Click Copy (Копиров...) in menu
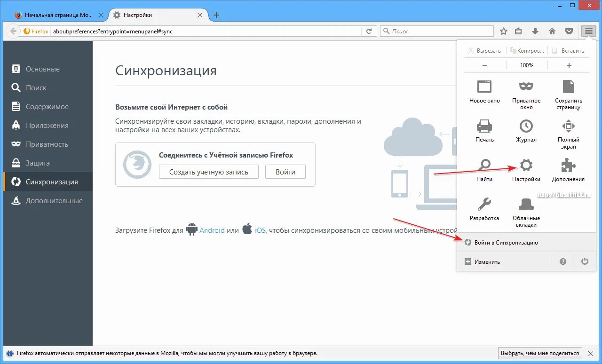This screenshot has width=602, height=364. pos(527,51)
